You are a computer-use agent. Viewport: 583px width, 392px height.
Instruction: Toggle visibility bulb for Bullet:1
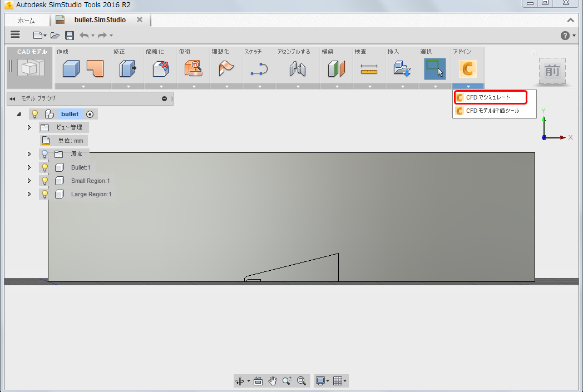click(45, 167)
